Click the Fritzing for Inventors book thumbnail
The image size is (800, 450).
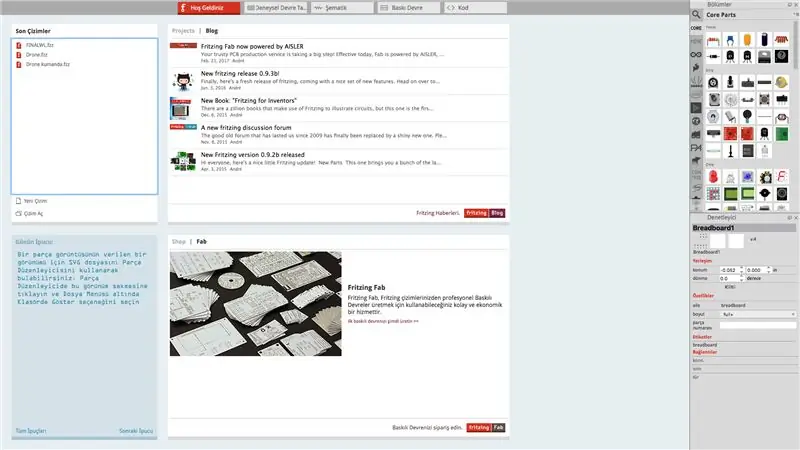[x=181, y=109]
